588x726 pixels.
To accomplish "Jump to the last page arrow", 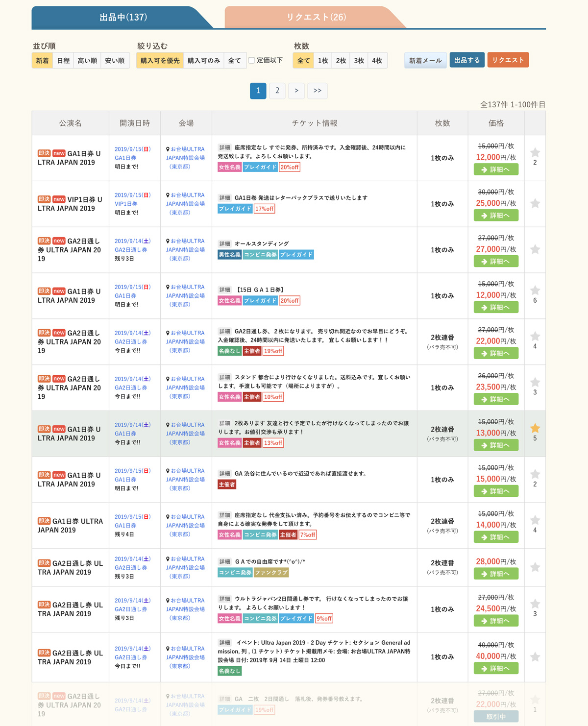I will point(318,91).
